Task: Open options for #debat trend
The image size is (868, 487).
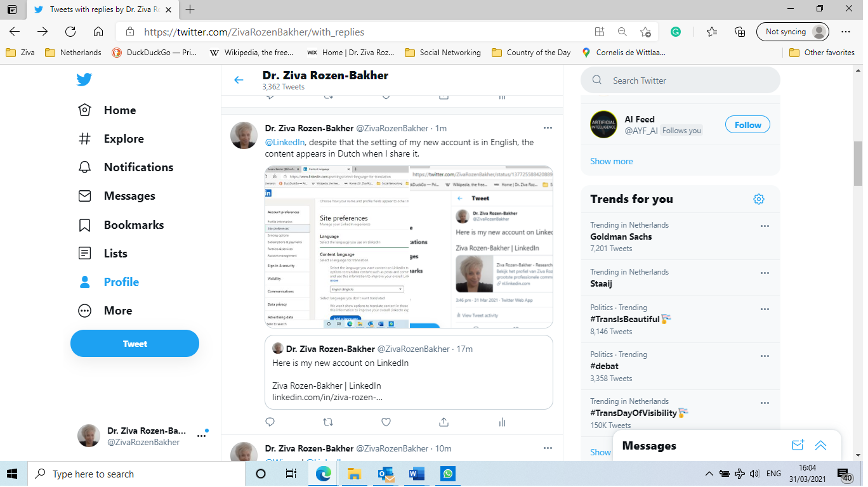Action: [x=765, y=356]
